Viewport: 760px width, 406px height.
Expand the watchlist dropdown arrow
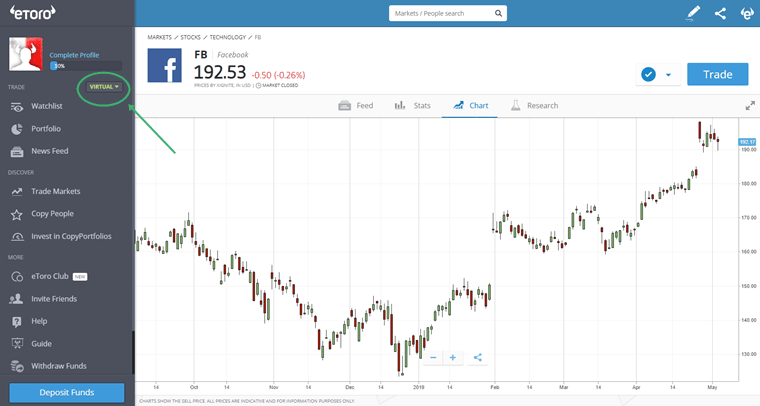point(668,75)
